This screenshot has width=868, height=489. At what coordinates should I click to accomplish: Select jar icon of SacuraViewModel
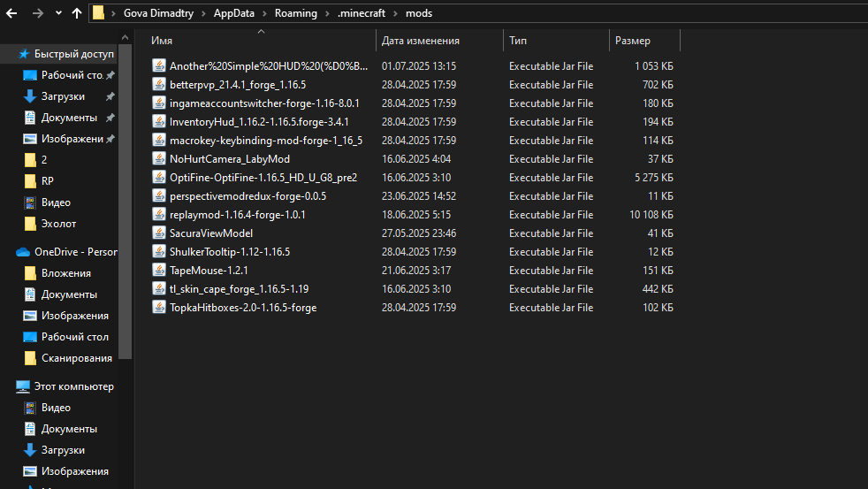pos(159,233)
